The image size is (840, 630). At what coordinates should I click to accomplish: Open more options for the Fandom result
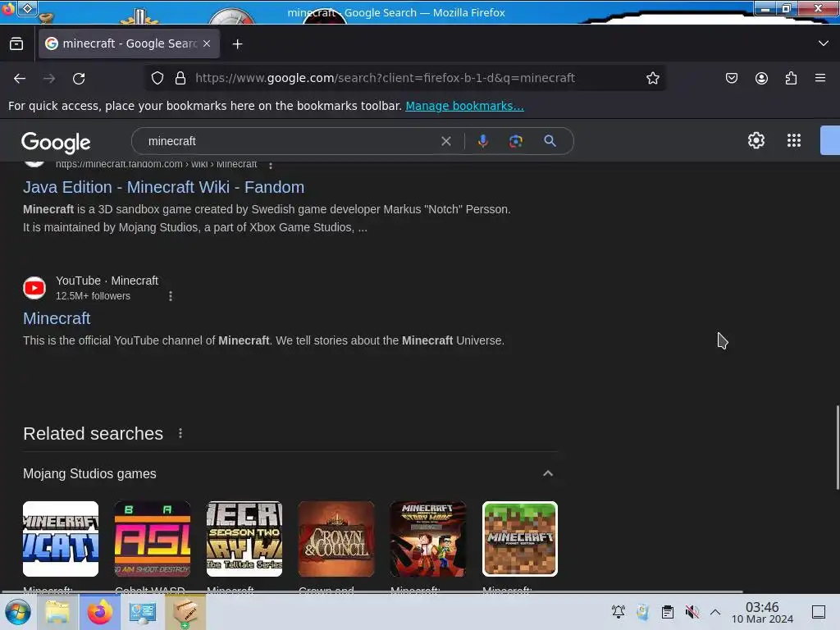(271, 165)
